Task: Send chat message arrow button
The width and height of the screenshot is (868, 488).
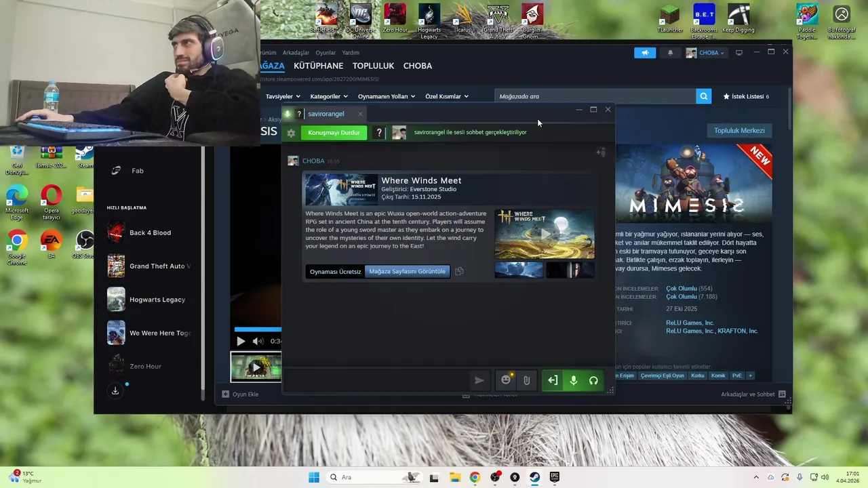Action: pyautogui.click(x=479, y=381)
